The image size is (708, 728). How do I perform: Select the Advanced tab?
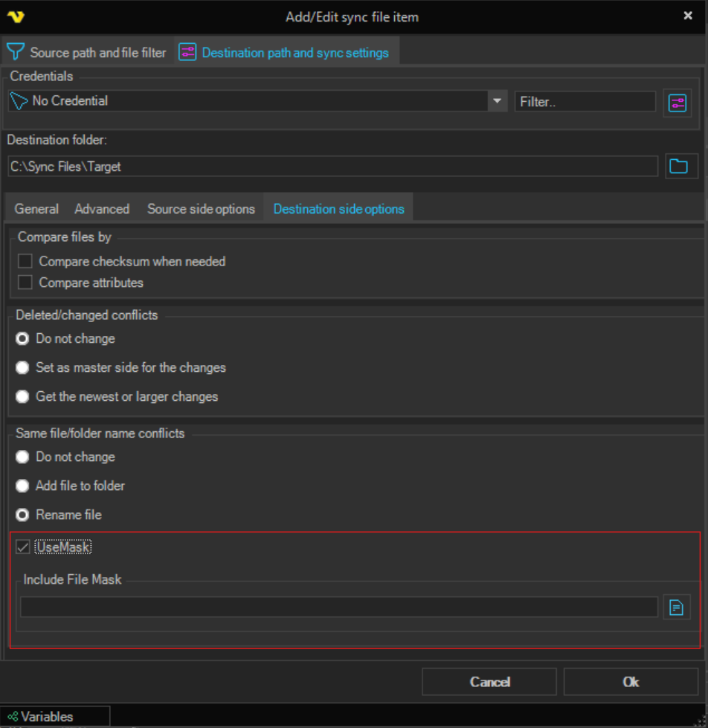(102, 209)
